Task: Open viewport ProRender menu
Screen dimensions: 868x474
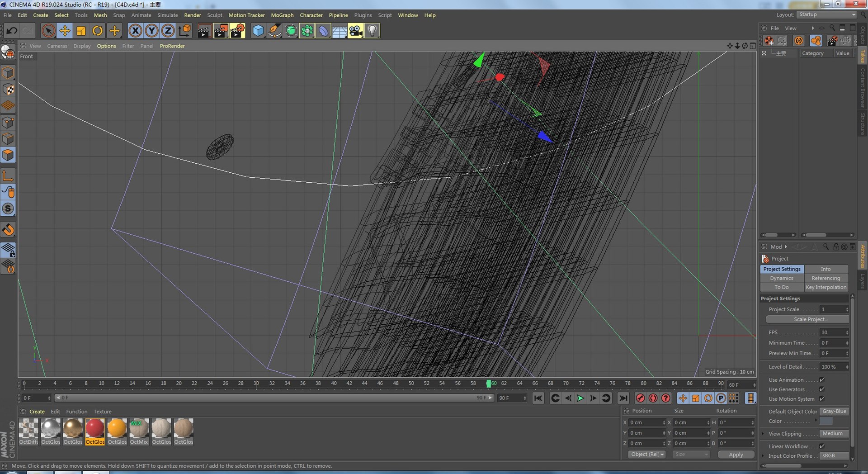Action: point(172,46)
